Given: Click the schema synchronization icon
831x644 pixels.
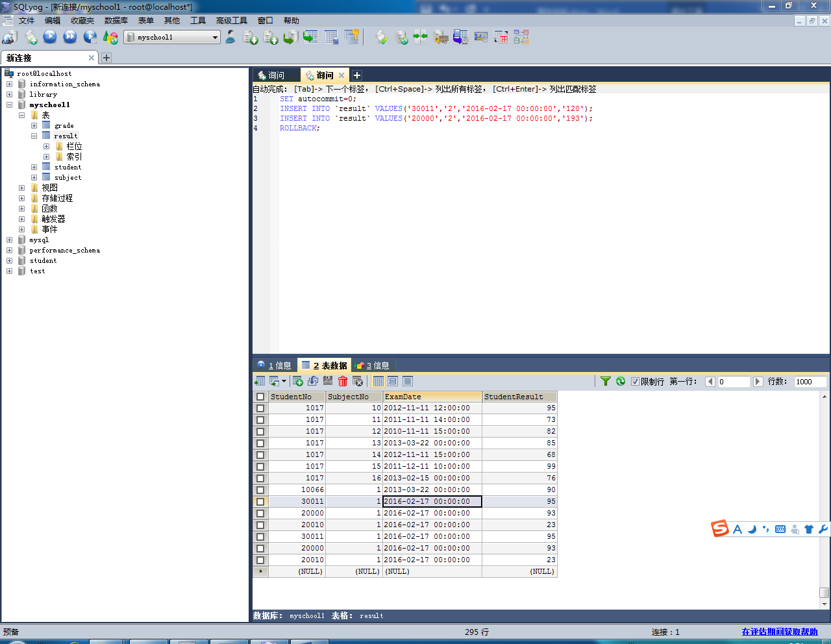Looking at the screenshot, I should (421, 37).
